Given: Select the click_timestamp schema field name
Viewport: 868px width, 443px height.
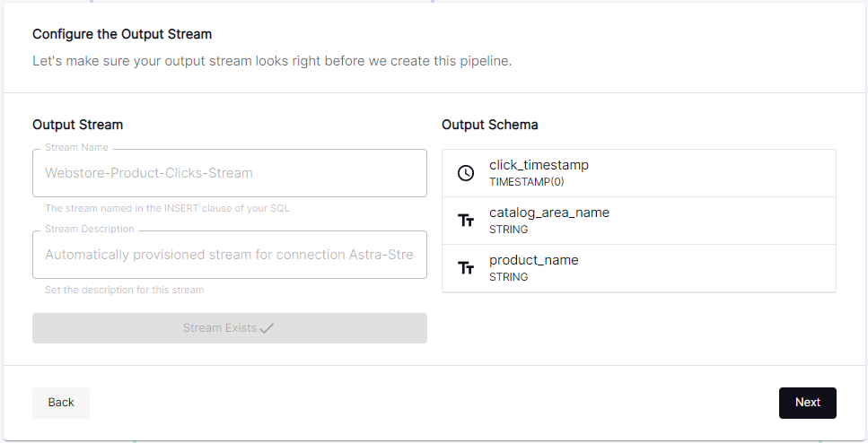Looking at the screenshot, I should click(x=539, y=165).
